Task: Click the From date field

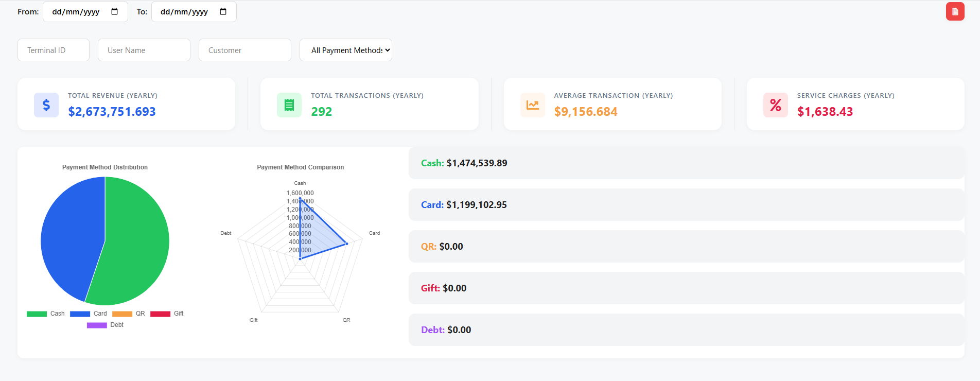Action: pos(85,11)
